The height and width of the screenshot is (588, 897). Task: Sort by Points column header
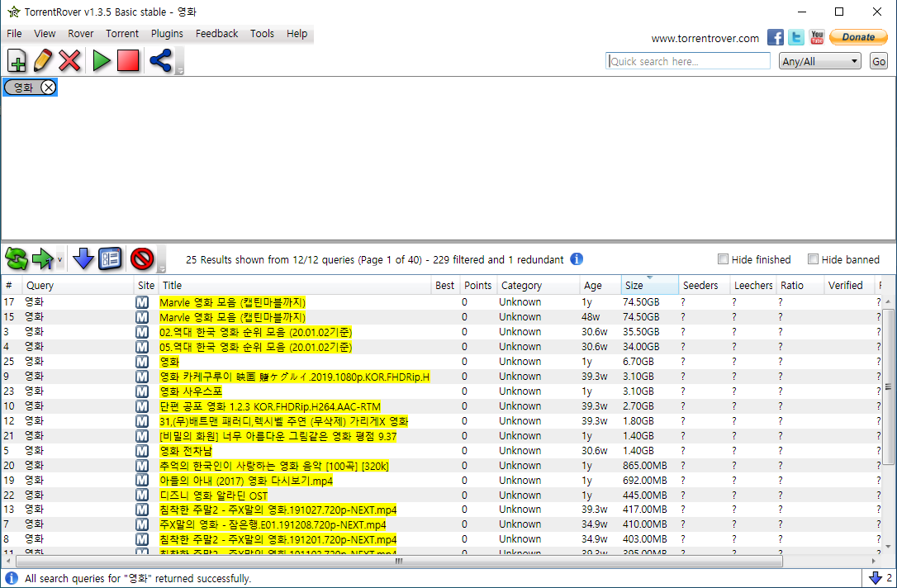coord(477,285)
